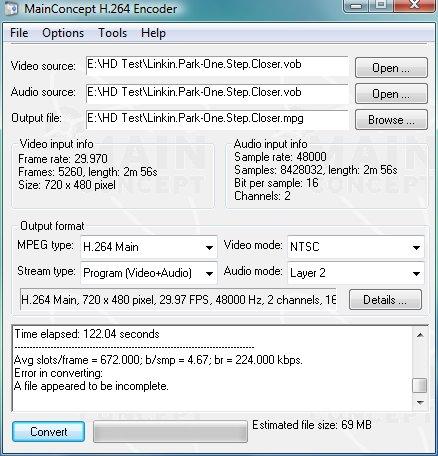Click the Output file path field
The height and width of the screenshot is (456, 438).
coord(217,119)
